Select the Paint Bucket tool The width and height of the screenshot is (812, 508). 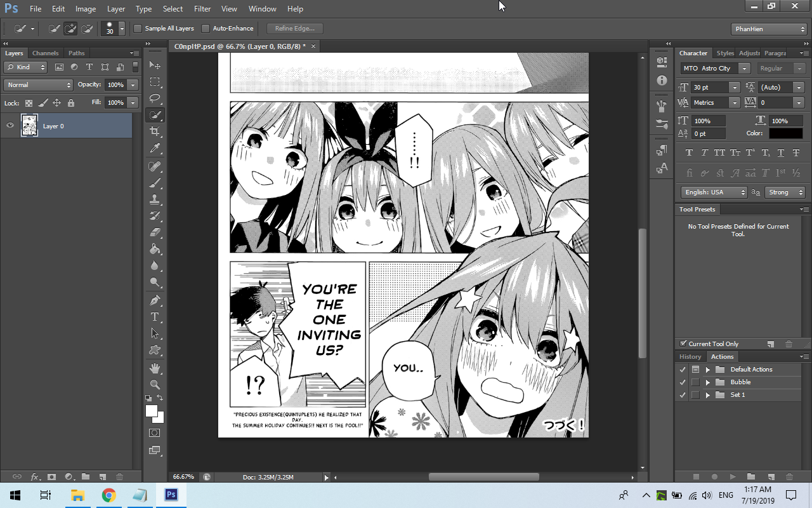pyautogui.click(x=155, y=249)
